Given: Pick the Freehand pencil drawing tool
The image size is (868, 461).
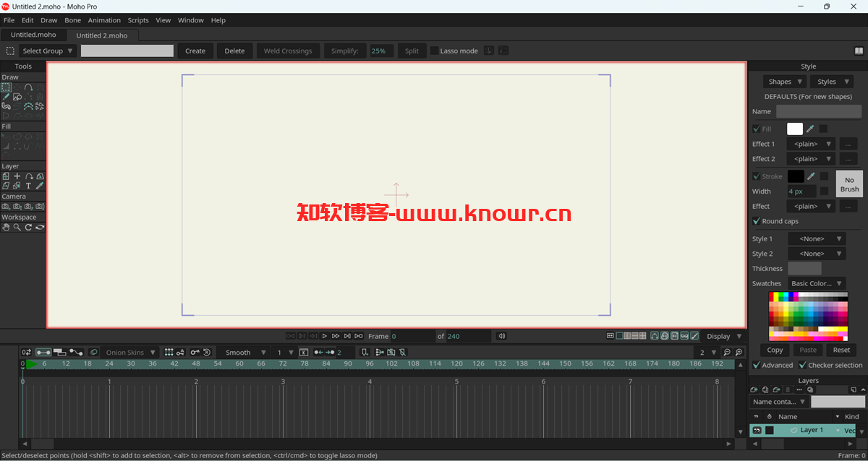Looking at the screenshot, I should tap(6, 96).
